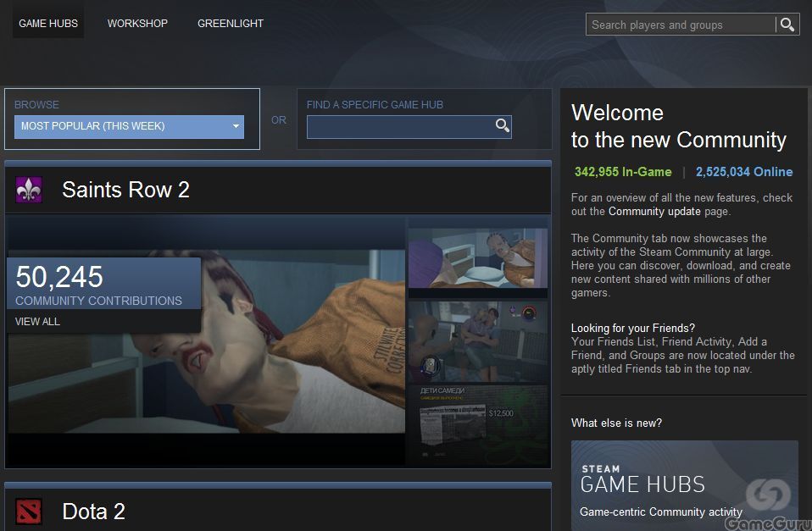
Task: Open the newspaper $12,500 screenshot thumbnail
Action: pyautogui.click(x=477, y=424)
